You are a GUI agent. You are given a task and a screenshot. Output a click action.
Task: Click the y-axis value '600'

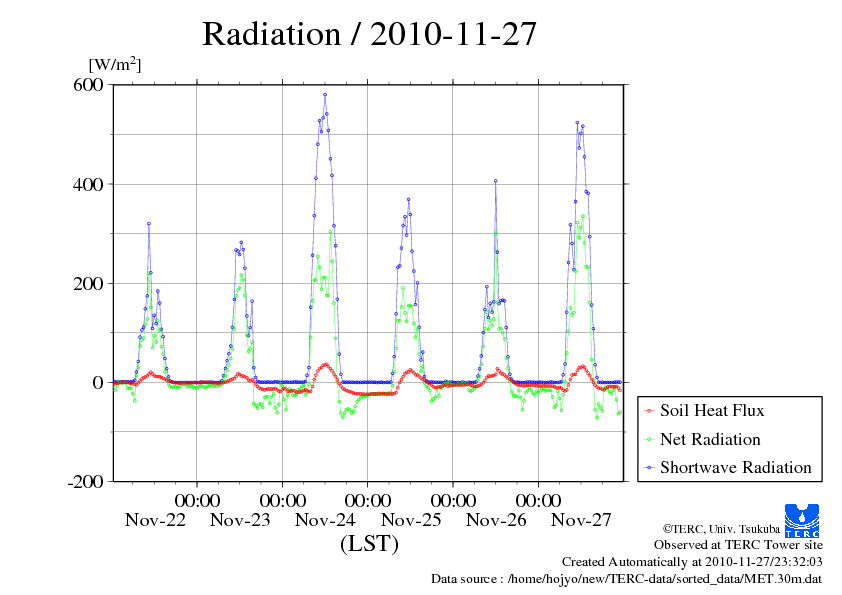[x=88, y=84]
